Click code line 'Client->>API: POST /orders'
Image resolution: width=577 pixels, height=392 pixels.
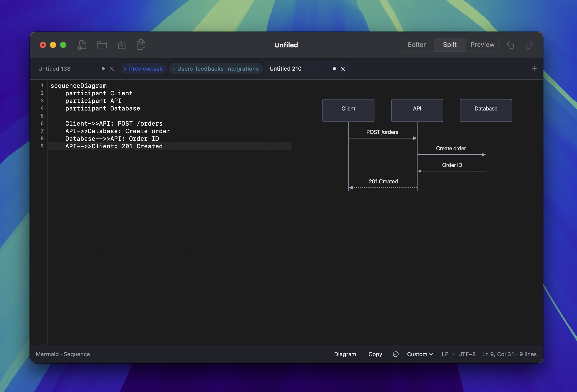pyautogui.click(x=114, y=123)
